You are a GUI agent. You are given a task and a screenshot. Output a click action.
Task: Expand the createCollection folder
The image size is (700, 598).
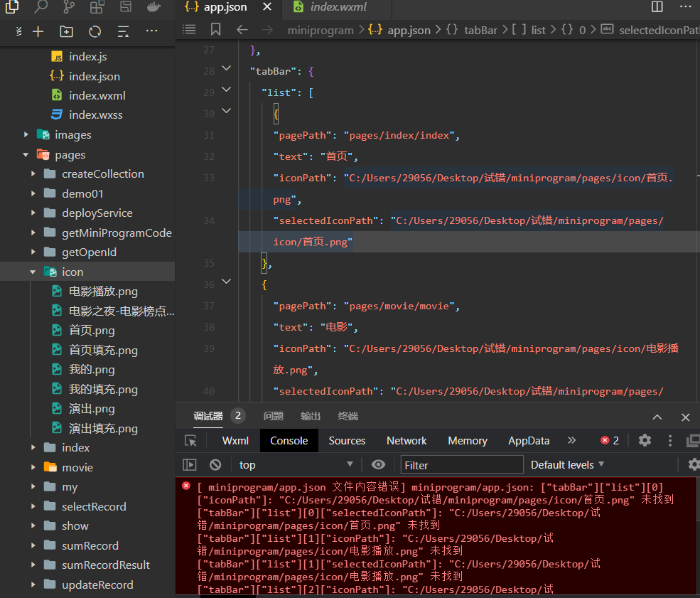(33, 173)
